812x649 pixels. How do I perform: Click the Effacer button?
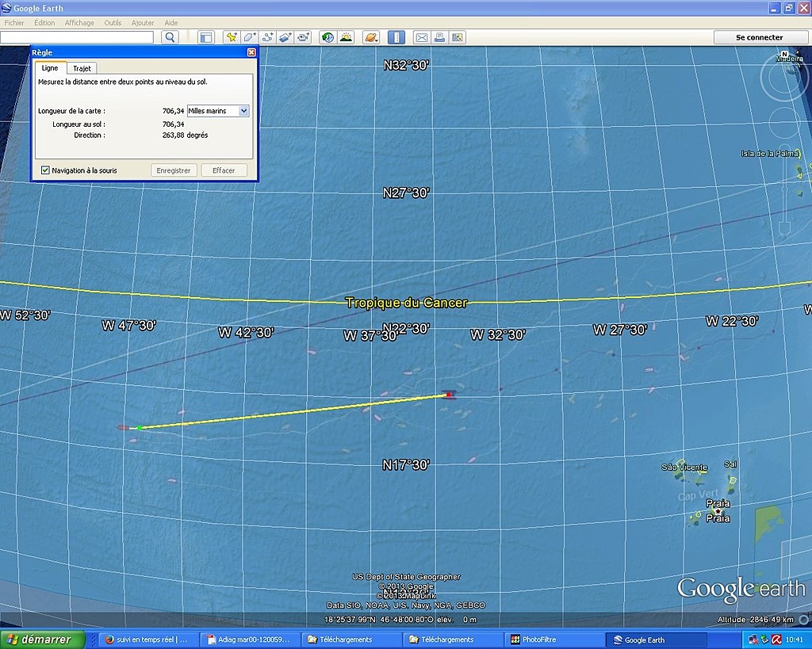(x=224, y=170)
